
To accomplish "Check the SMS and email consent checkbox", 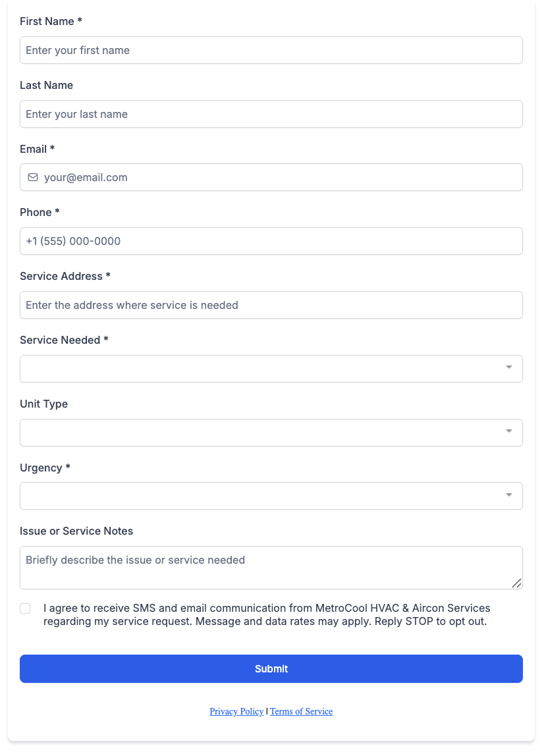I will [25, 608].
